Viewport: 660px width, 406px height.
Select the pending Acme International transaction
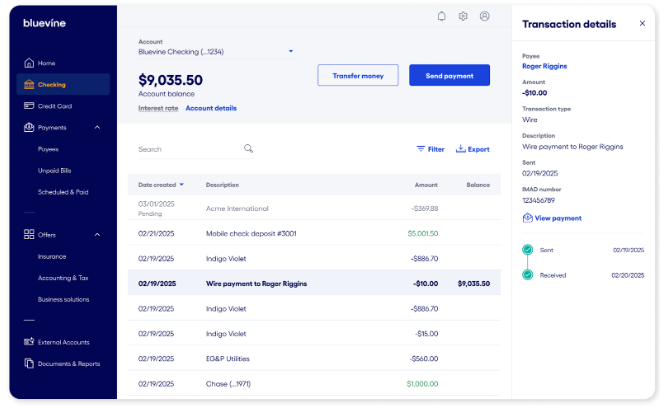pos(314,208)
